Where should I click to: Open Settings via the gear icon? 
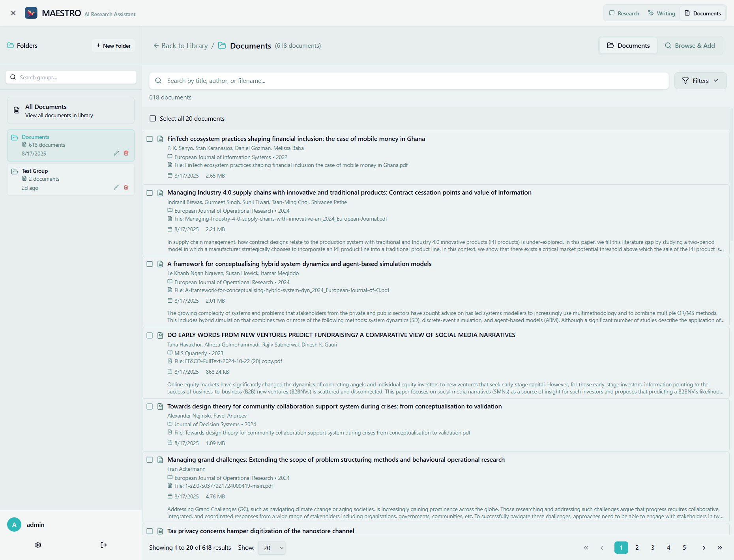(38, 545)
